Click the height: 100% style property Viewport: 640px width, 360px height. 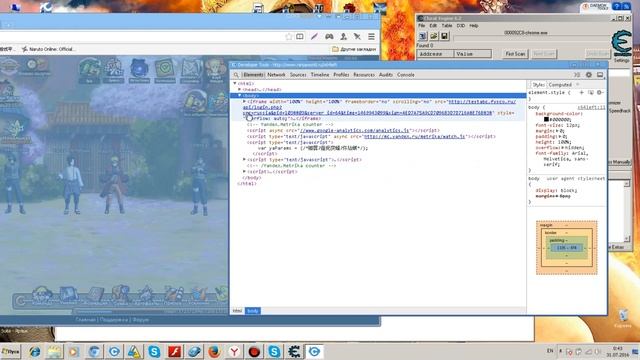pyautogui.click(x=553, y=142)
